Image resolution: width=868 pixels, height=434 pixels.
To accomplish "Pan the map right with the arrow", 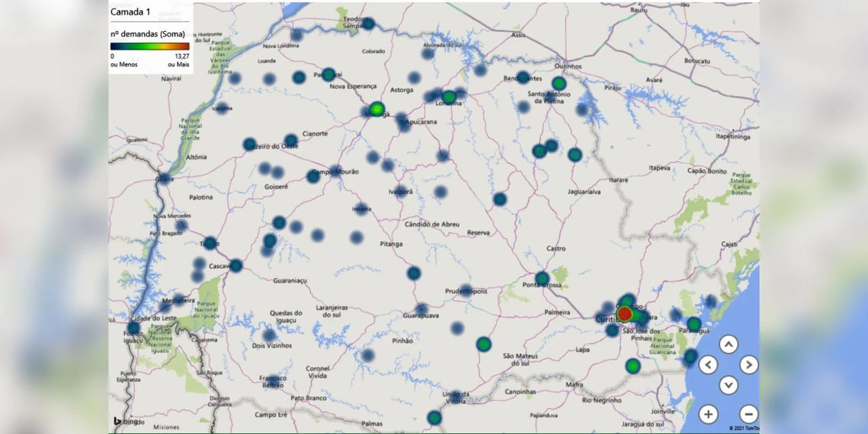I will (x=749, y=365).
